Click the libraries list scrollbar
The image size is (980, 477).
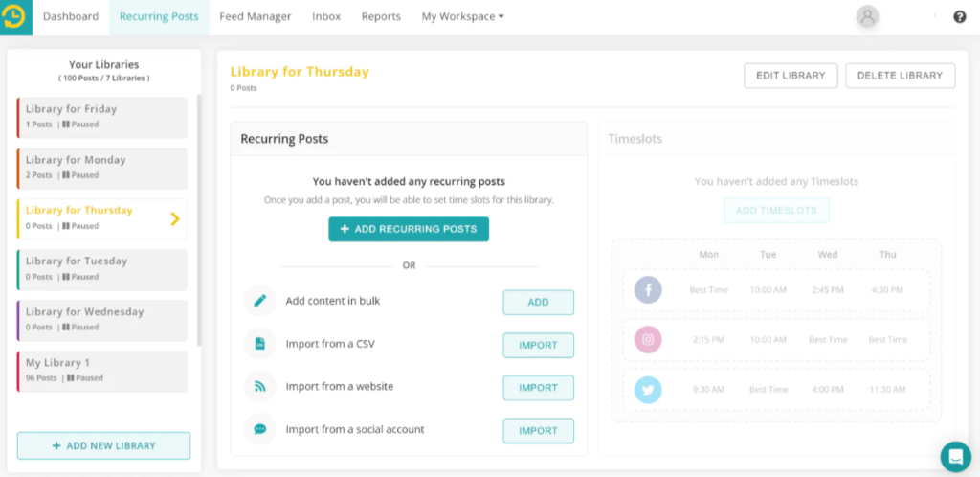199,220
